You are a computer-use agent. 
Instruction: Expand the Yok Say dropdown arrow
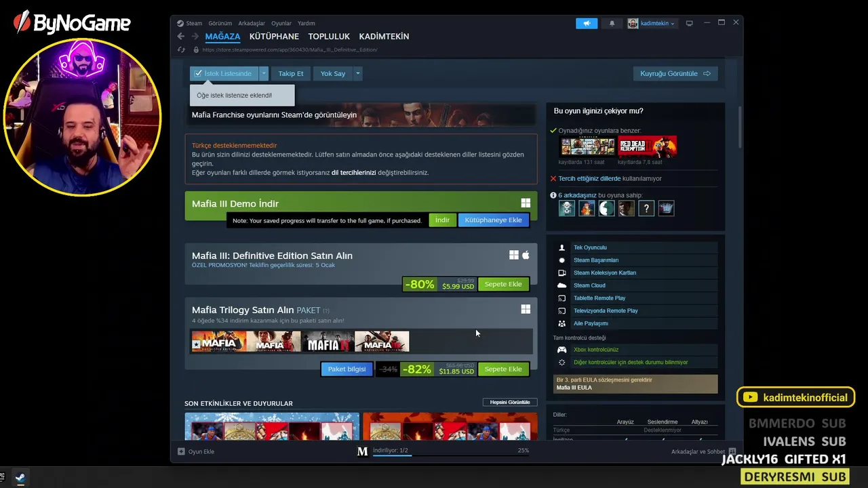pyautogui.click(x=357, y=73)
